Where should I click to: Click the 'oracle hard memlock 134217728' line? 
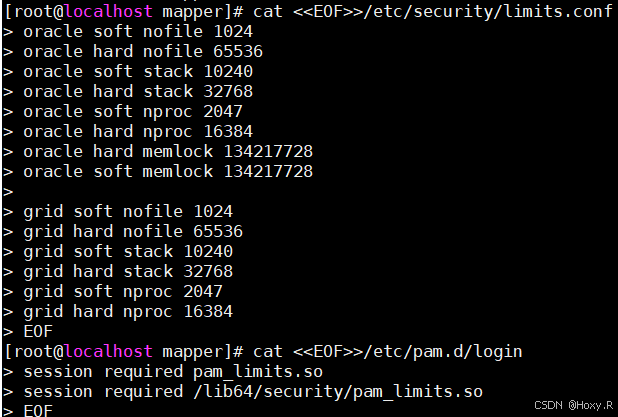168,152
